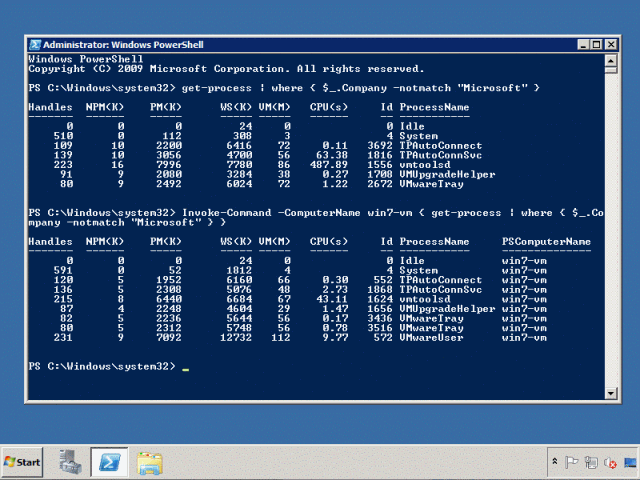The height and width of the screenshot is (480, 640).
Task: Close the PowerShell window
Action: coord(611,44)
